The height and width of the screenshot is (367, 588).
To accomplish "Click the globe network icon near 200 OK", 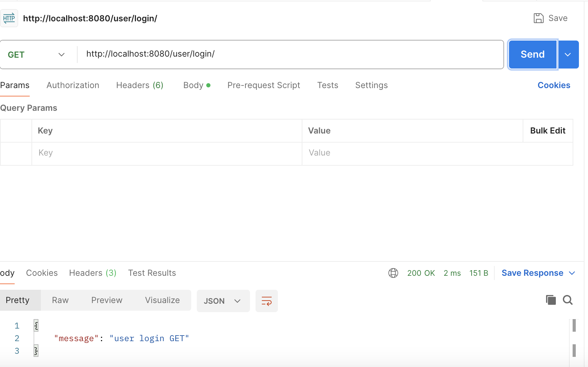I will point(393,273).
